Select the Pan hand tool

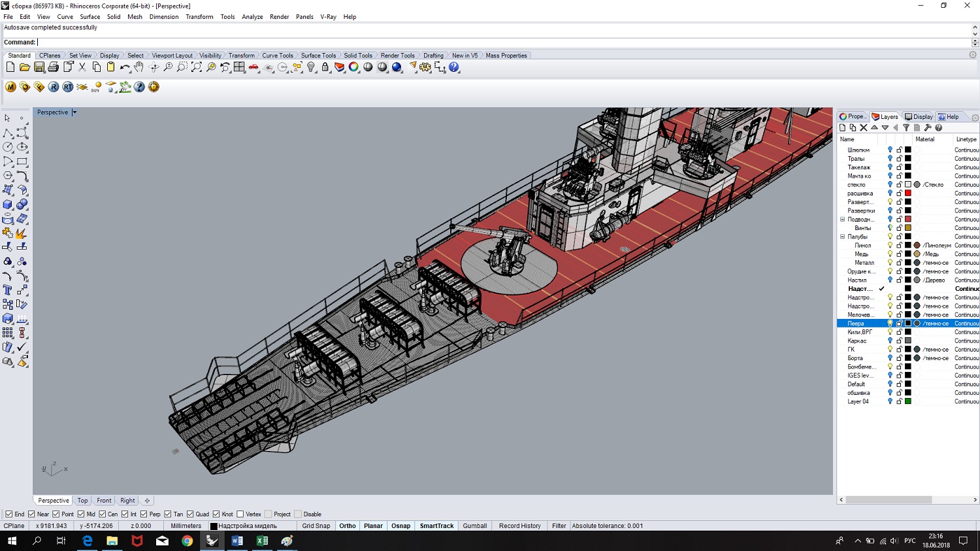click(x=139, y=67)
